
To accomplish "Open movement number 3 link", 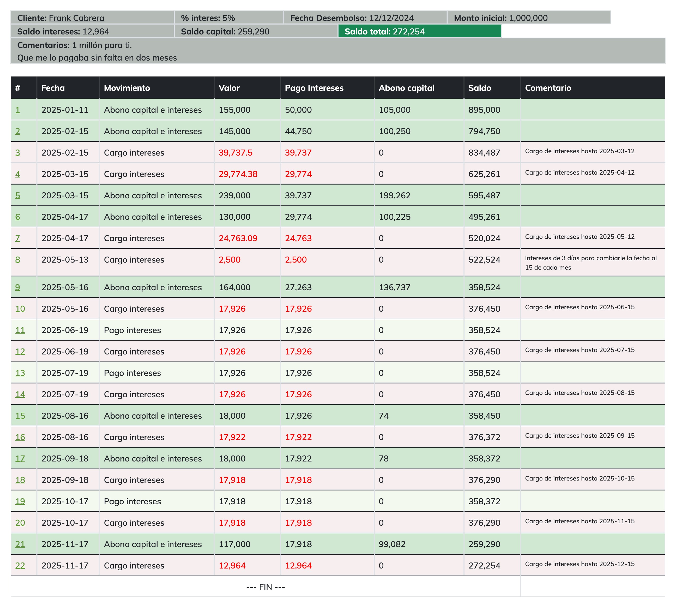I will coord(17,153).
